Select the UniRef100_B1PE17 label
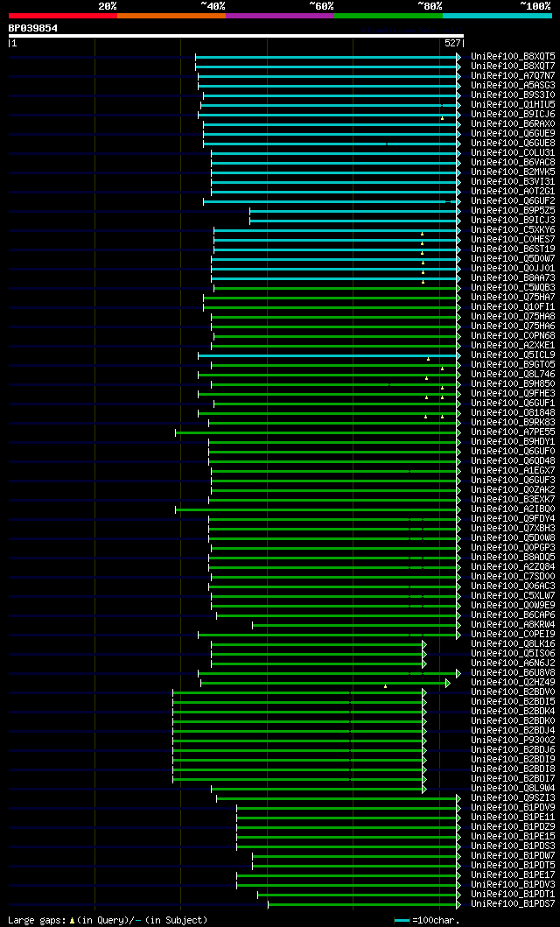Screen dimensions: 560x927 [x=513, y=877]
